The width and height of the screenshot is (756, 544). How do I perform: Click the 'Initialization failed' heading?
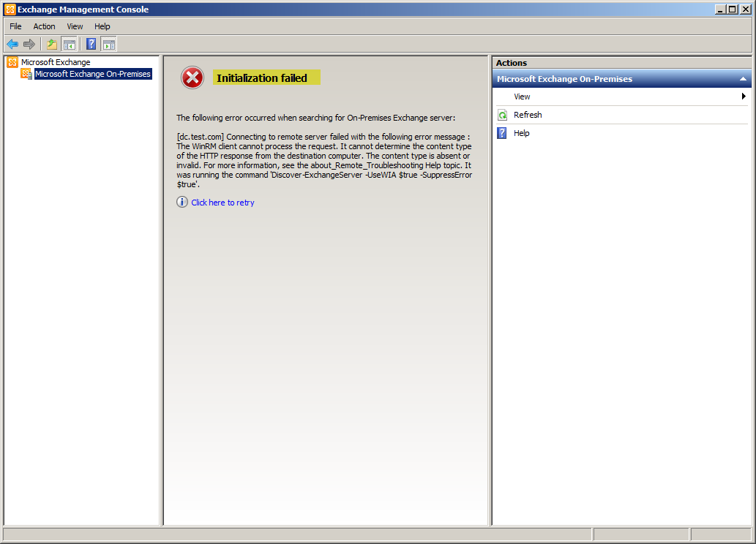tap(262, 78)
